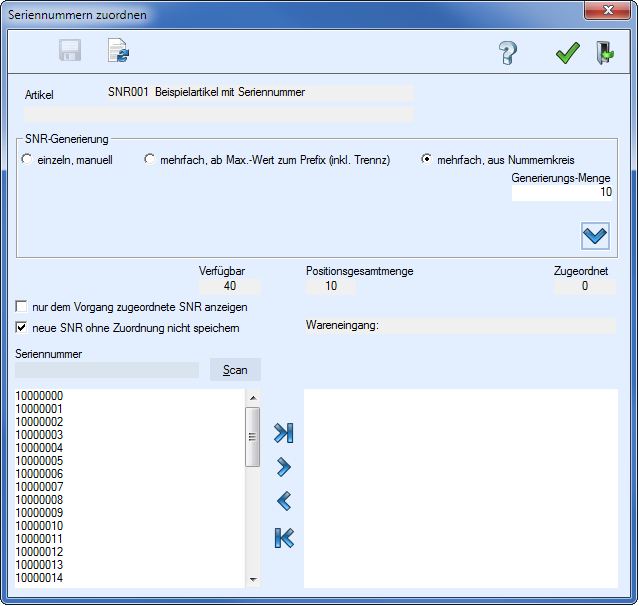
Task: Click the Generierungs-Menge input field
Action: tap(562, 192)
